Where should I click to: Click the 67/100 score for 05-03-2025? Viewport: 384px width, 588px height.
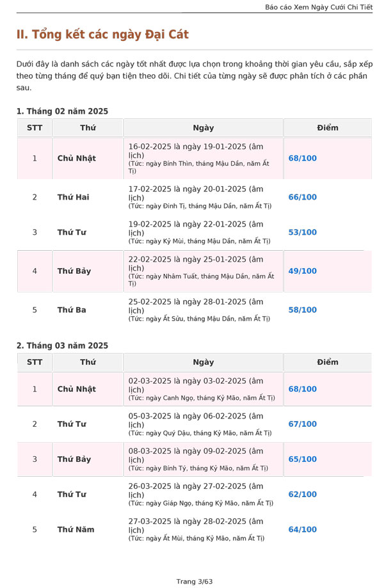tap(302, 424)
